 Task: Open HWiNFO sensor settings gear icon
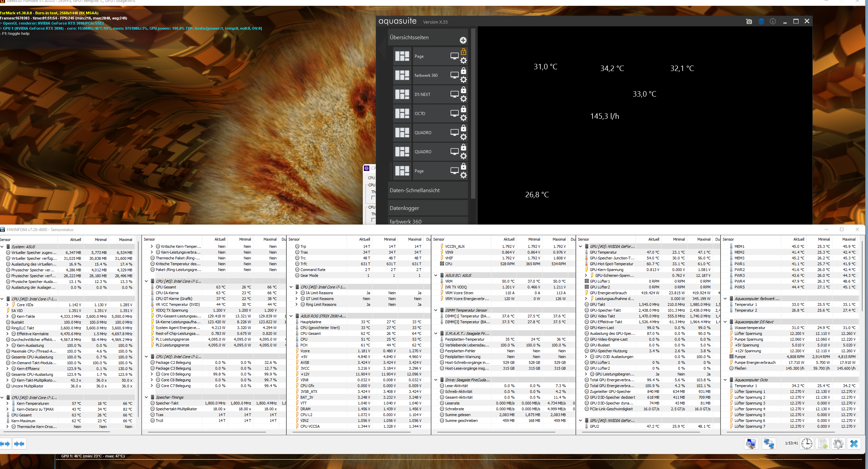point(838,444)
